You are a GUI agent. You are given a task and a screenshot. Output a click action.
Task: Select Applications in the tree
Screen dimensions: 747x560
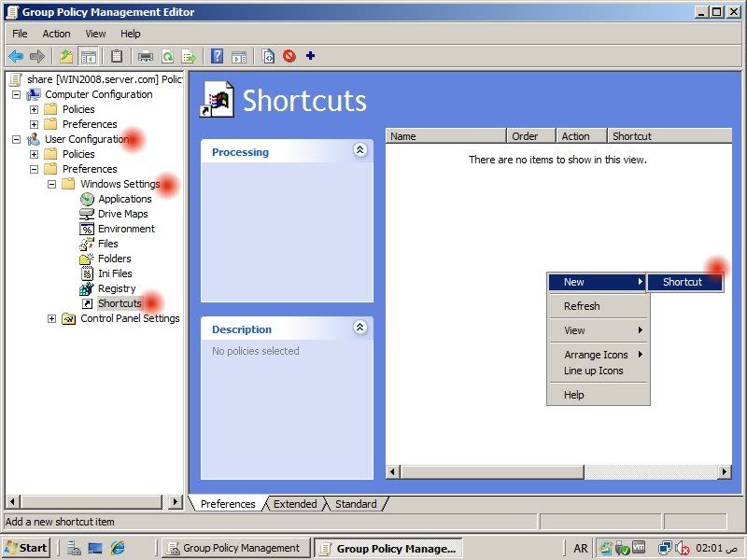pyautogui.click(x=125, y=199)
